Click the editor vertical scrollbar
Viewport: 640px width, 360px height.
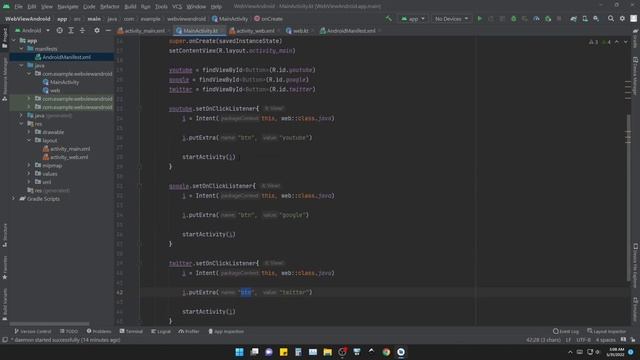pos(628,198)
